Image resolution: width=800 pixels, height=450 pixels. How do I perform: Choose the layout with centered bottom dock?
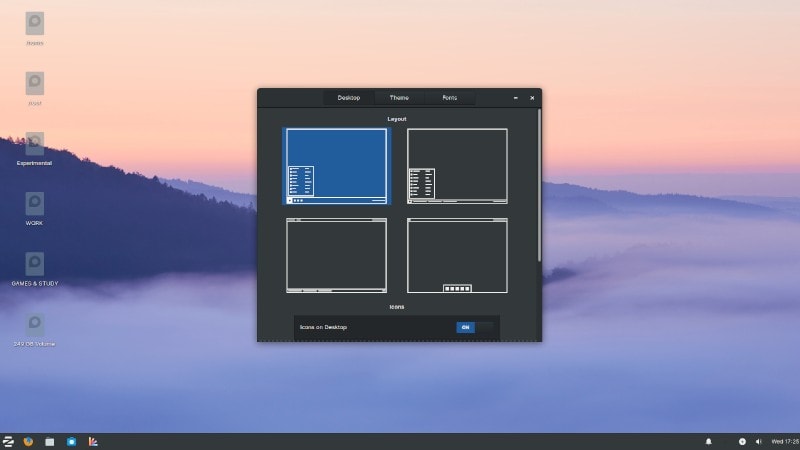(x=457, y=256)
